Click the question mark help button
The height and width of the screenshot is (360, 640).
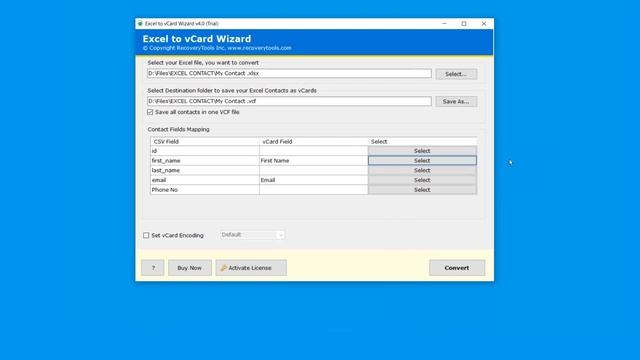pos(153,268)
